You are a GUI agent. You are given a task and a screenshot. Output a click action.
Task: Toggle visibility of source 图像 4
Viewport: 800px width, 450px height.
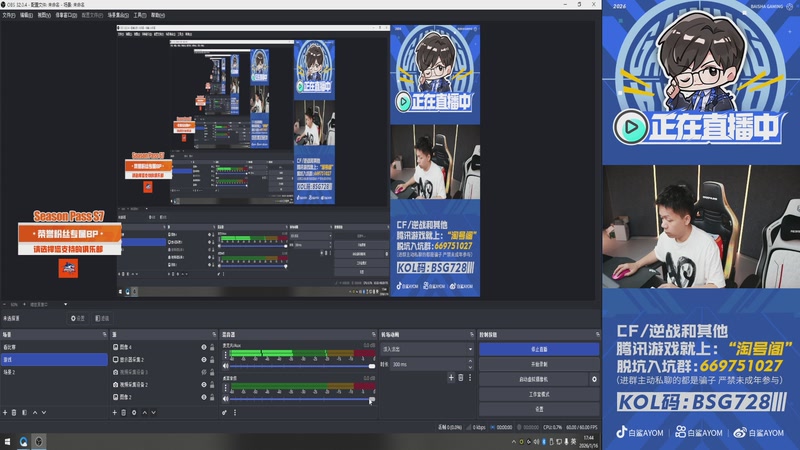click(204, 347)
